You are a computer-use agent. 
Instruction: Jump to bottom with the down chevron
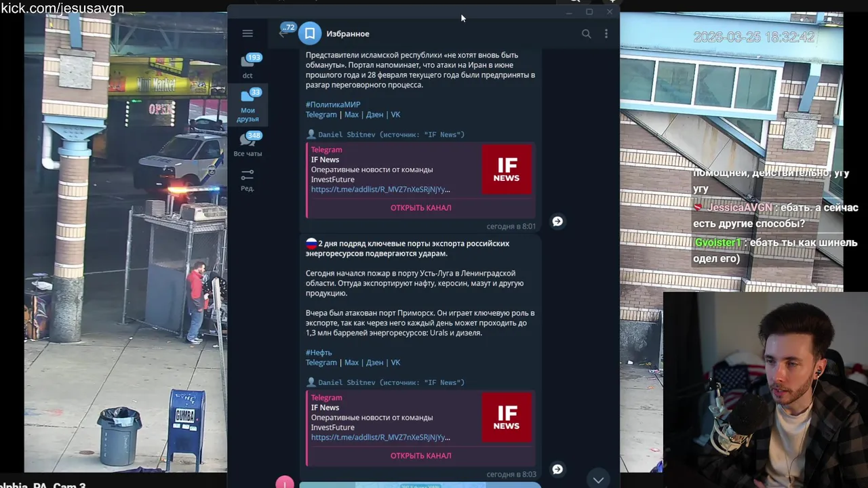(598, 479)
